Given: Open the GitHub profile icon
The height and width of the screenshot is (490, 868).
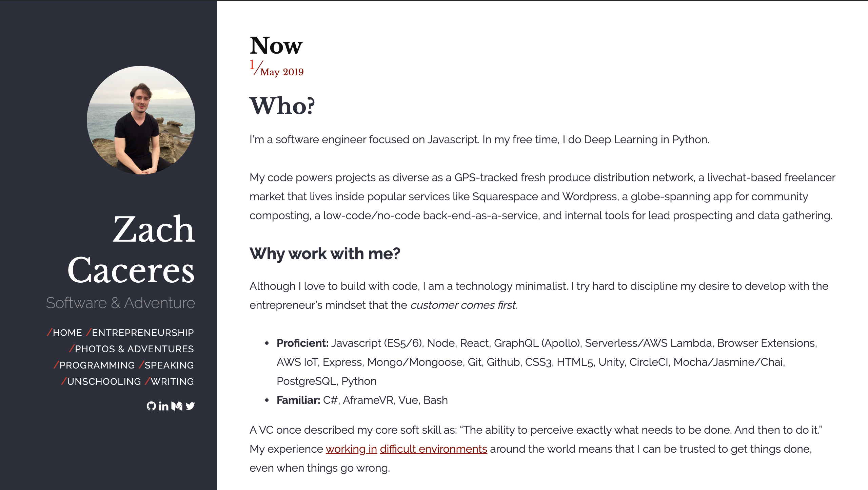Looking at the screenshot, I should (151, 406).
